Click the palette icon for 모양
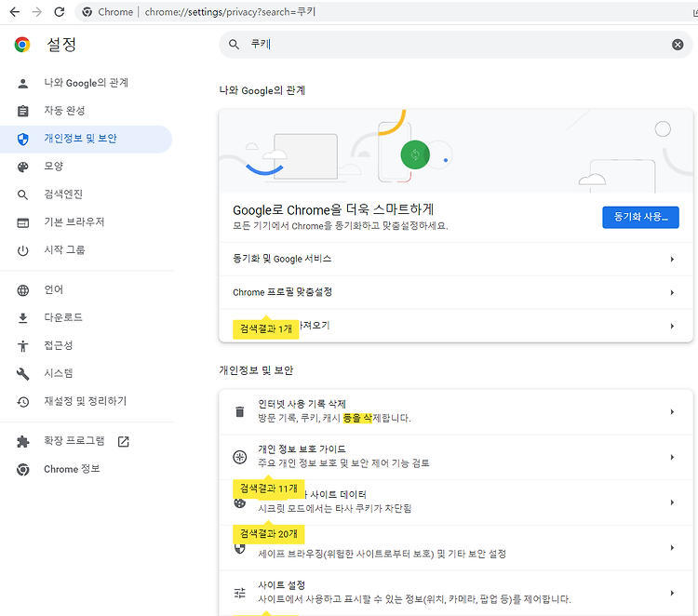The height and width of the screenshot is (616, 698). 22,167
